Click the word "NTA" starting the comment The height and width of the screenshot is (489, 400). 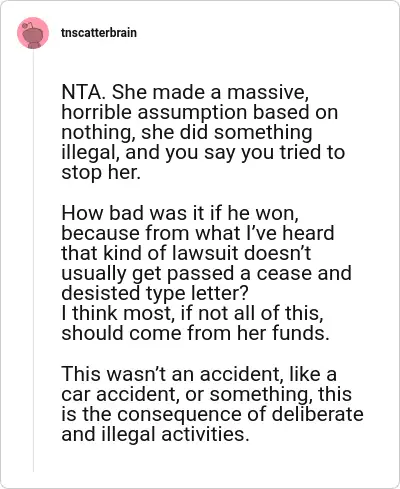point(82,92)
